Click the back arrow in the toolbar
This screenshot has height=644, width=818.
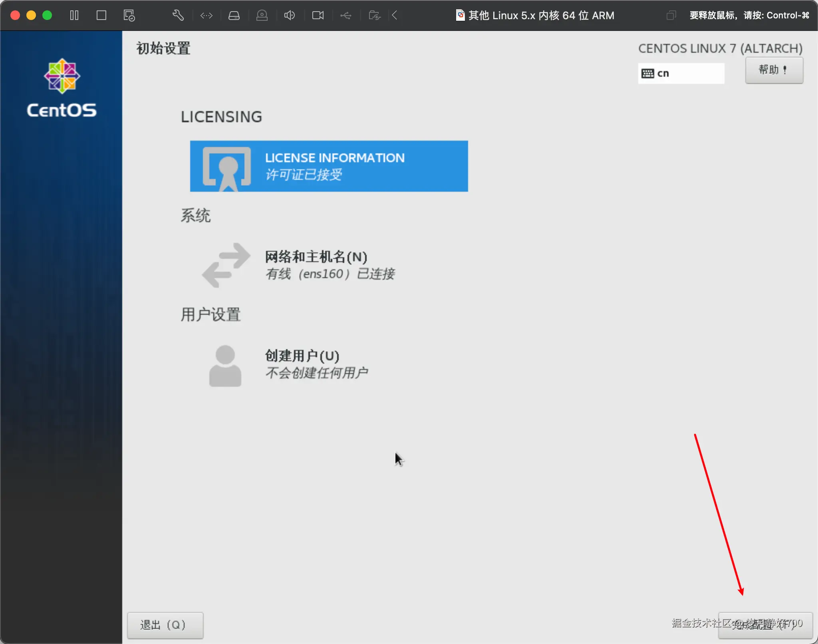(394, 15)
